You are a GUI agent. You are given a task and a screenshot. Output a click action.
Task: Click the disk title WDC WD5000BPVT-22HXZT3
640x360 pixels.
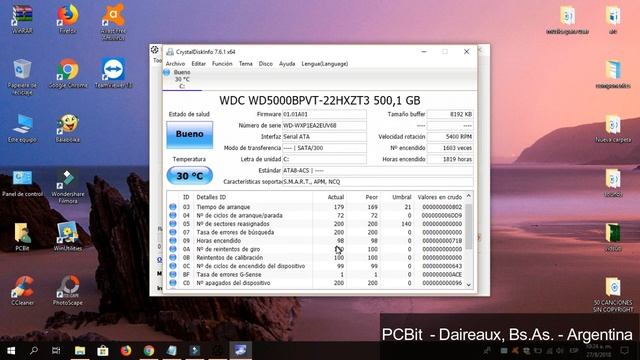coord(294,100)
